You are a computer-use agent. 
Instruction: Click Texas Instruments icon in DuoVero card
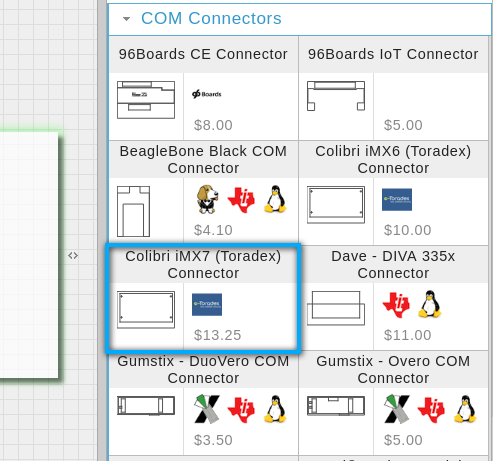(x=241, y=410)
